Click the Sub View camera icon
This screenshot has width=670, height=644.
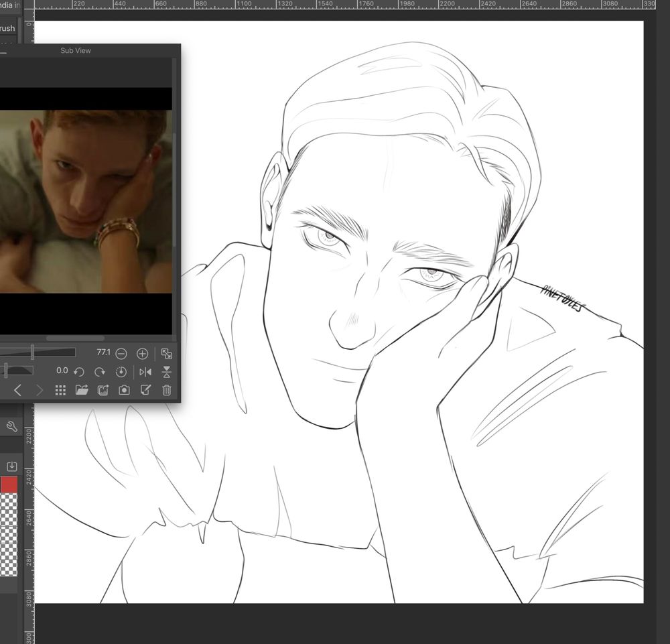click(x=124, y=390)
